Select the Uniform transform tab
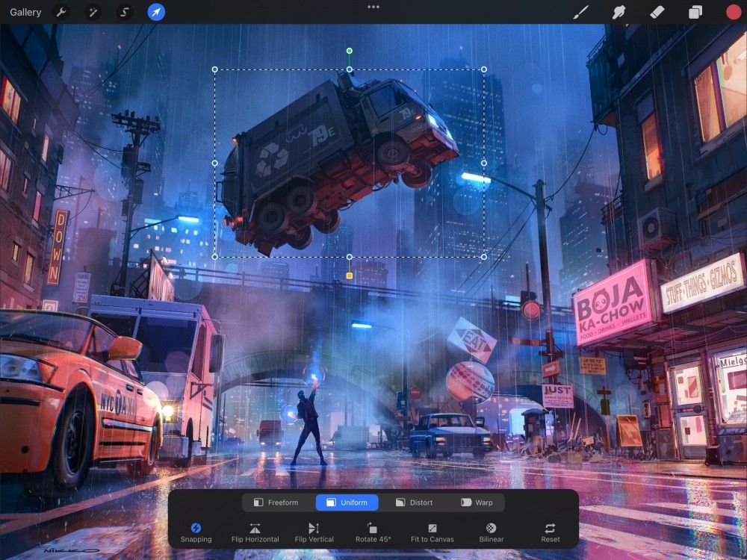This screenshot has width=747, height=560. coord(347,503)
